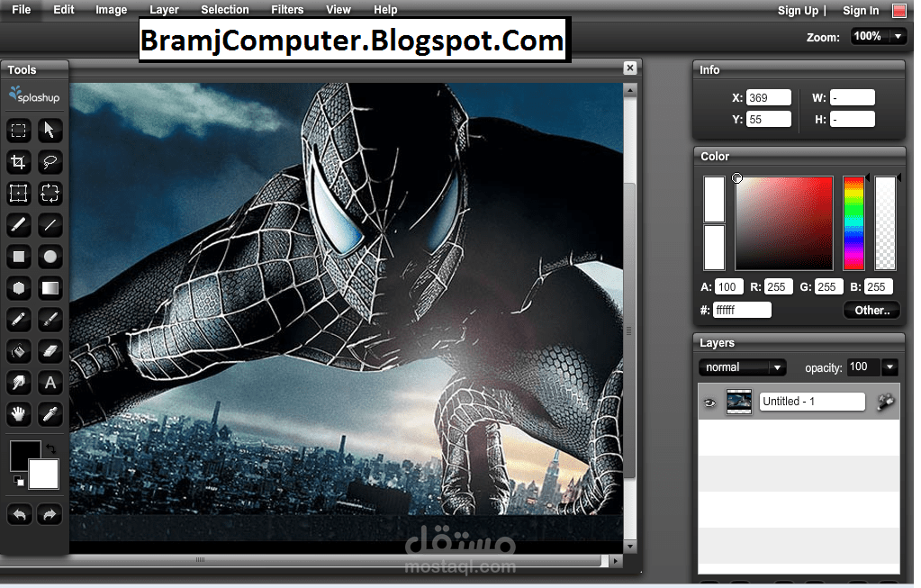
Task: Click the X coordinate field showing 369
Action: point(768,97)
